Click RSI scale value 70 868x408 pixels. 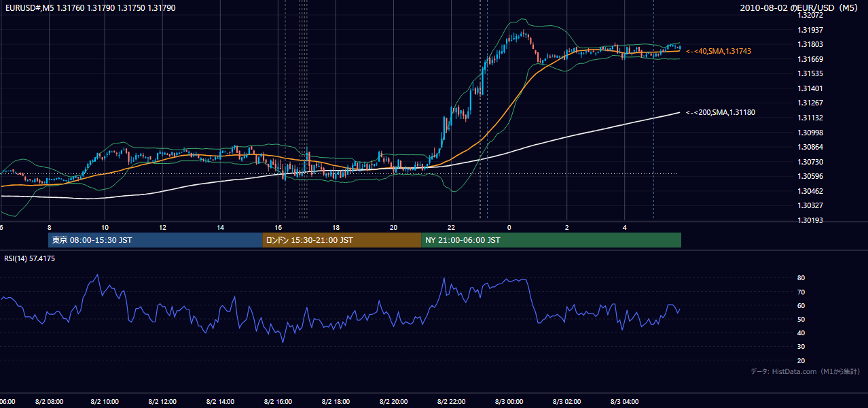(801, 292)
